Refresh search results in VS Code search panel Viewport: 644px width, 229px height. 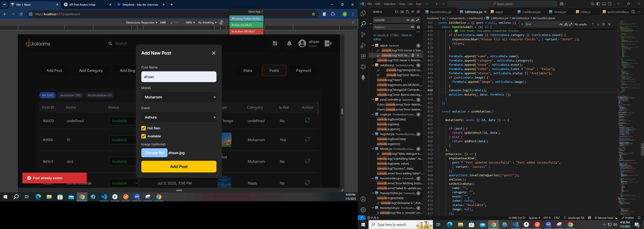396,12
